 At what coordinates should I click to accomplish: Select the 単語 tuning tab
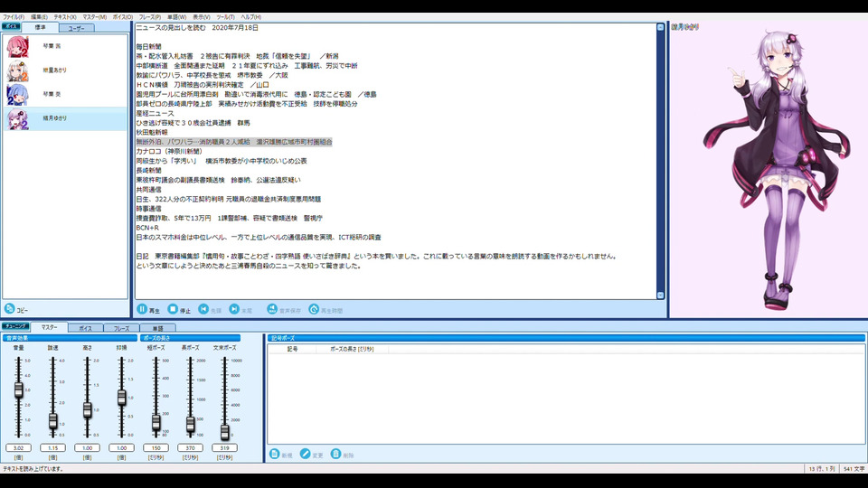point(157,328)
